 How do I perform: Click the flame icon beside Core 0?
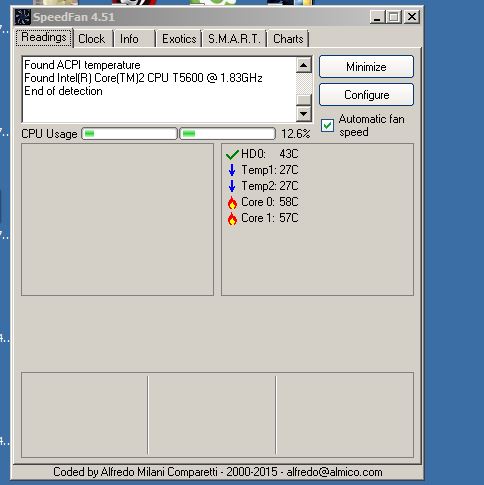tap(232, 202)
